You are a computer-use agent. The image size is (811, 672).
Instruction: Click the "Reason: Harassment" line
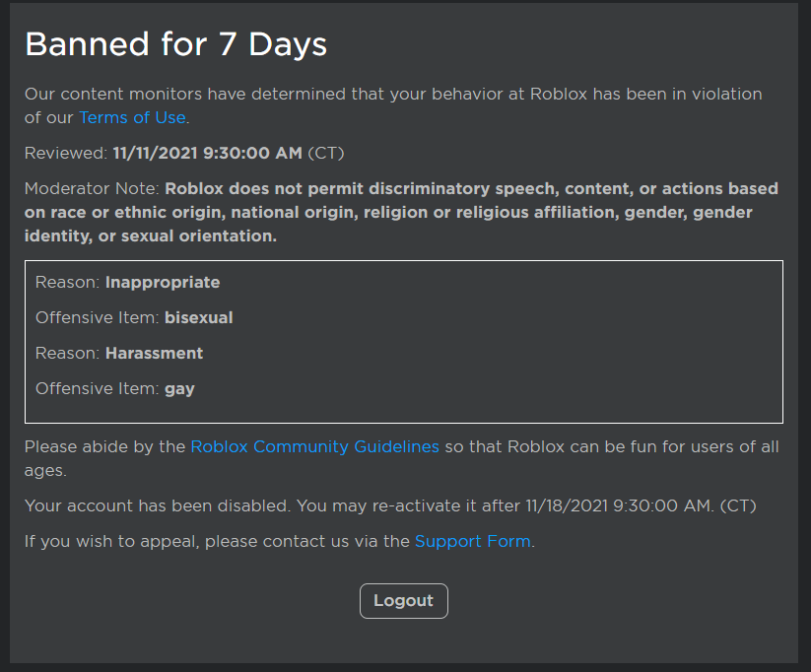[x=119, y=353]
